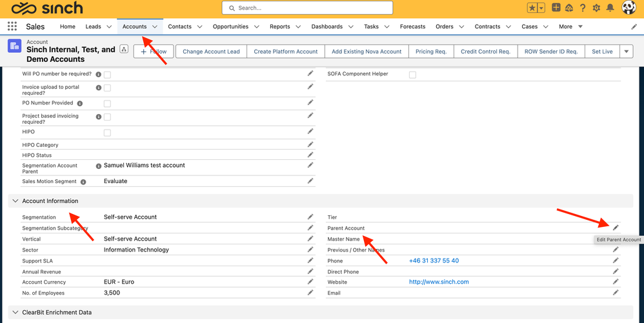The width and height of the screenshot is (644, 323).
Task: Open the http://www.sinch.com website link
Action: pyautogui.click(x=439, y=282)
